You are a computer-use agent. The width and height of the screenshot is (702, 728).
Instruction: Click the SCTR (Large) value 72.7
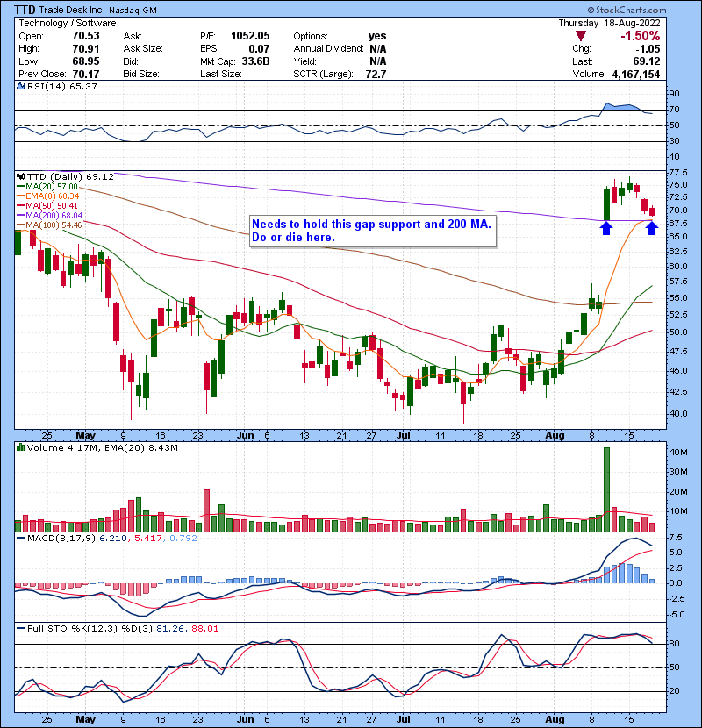tap(376, 74)
